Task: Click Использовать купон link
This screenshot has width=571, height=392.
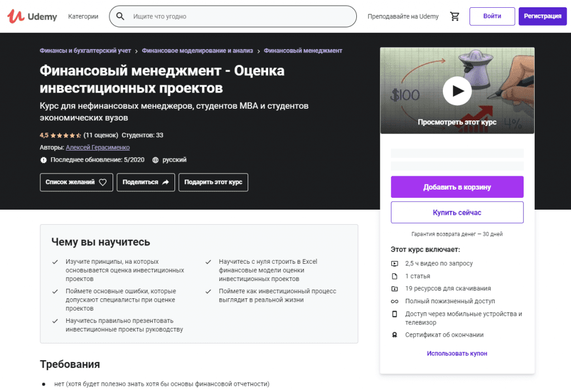Action: click(x=457, y=354)
